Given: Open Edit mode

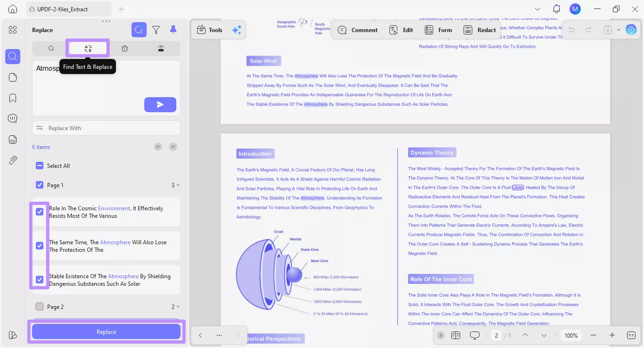Looking at the screenshot, I should click(x=401, y=30).
